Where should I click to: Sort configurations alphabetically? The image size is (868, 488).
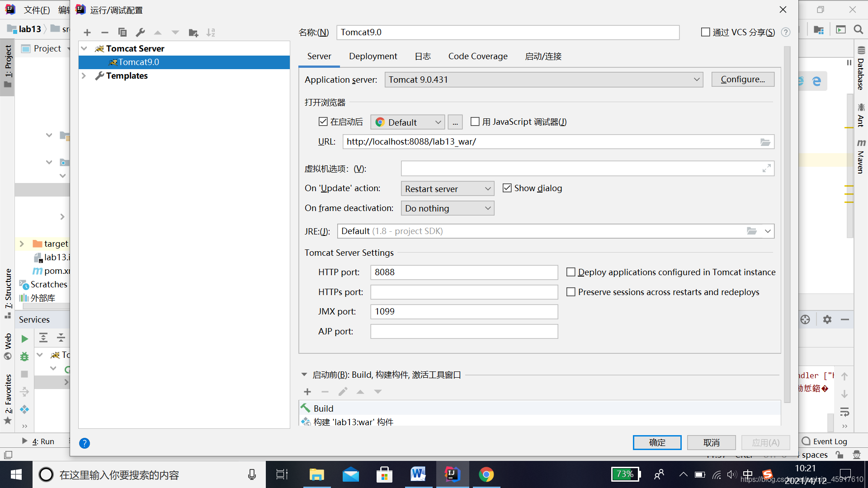[x=211, y=33]
